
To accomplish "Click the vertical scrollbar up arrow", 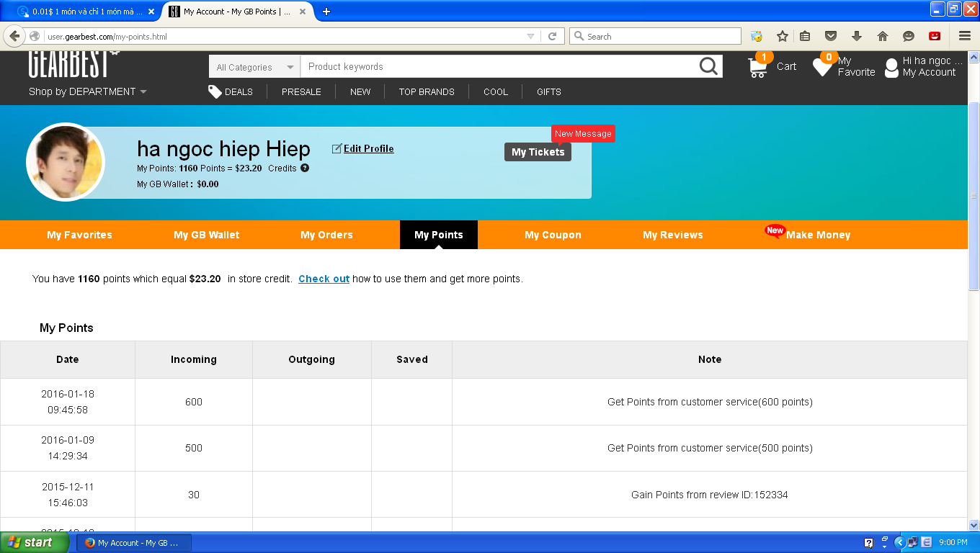I will point(974,58).
